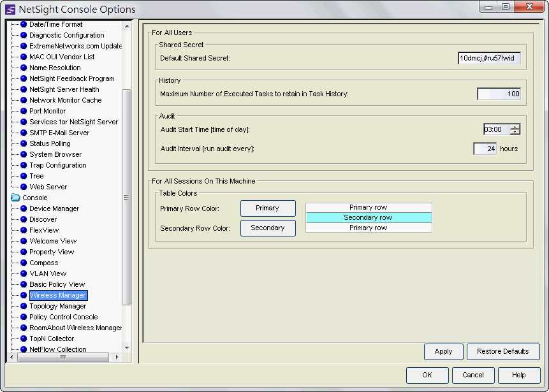Click the tree horizontal scroll left arrow
This screenshot has width=549, height=392.
click(x=11, y=358)
